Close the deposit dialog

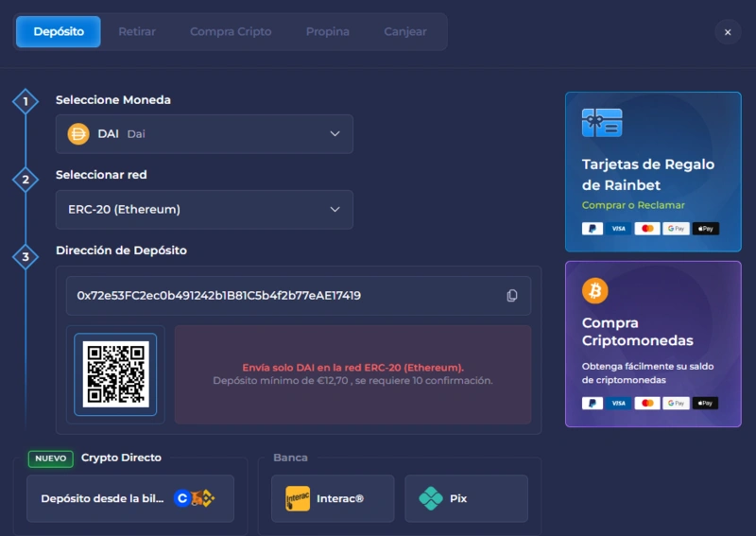[728, 32]
